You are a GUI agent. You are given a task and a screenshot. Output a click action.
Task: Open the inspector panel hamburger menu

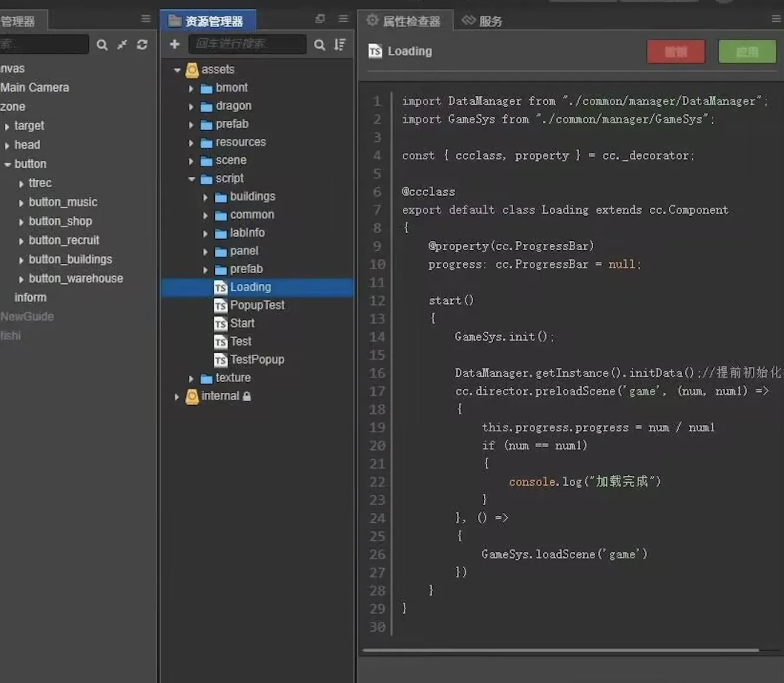click(x=776, y=19)
